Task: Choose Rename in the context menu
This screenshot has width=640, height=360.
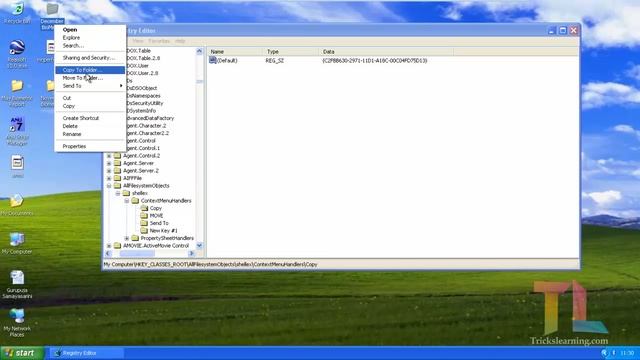Action: tap(90, 134)
